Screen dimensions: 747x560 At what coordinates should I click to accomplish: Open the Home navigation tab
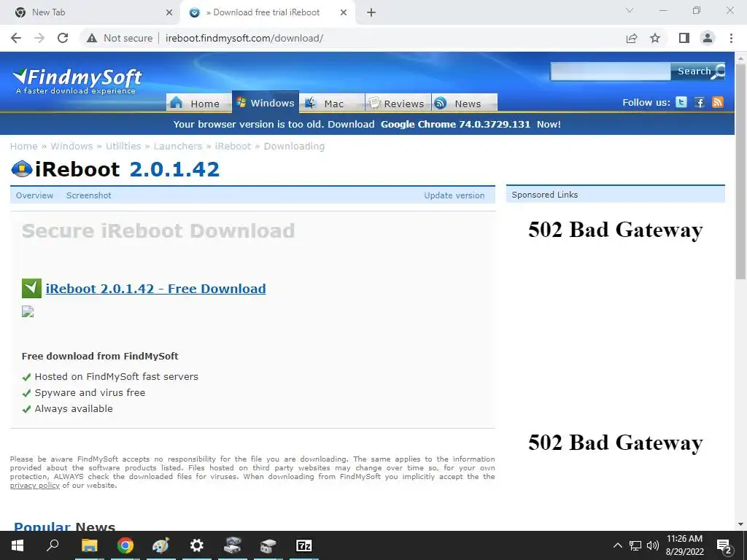(x=198, y=104)
